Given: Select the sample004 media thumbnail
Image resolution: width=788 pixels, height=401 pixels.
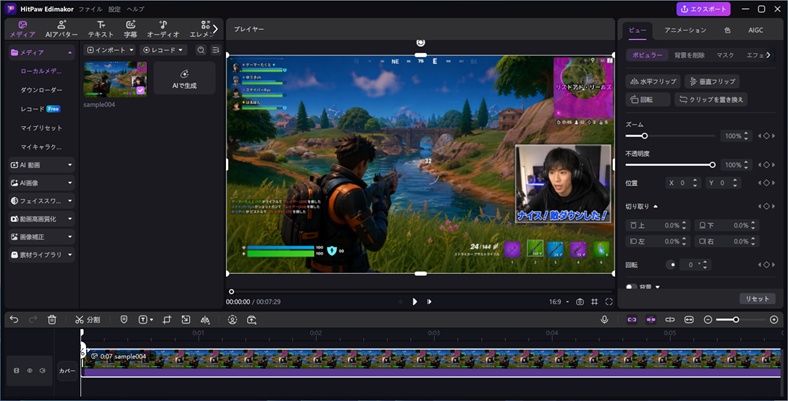Looking at the screenshot, I should click(115, 79).
